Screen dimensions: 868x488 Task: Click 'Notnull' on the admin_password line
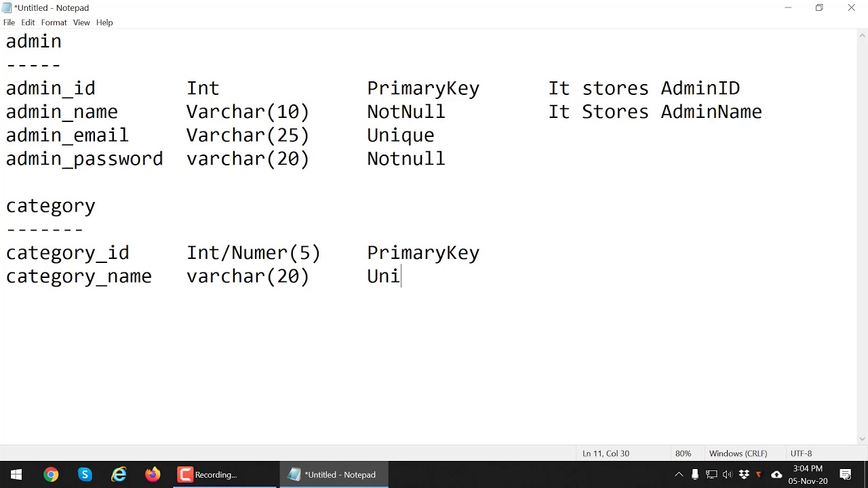(406, 159)
